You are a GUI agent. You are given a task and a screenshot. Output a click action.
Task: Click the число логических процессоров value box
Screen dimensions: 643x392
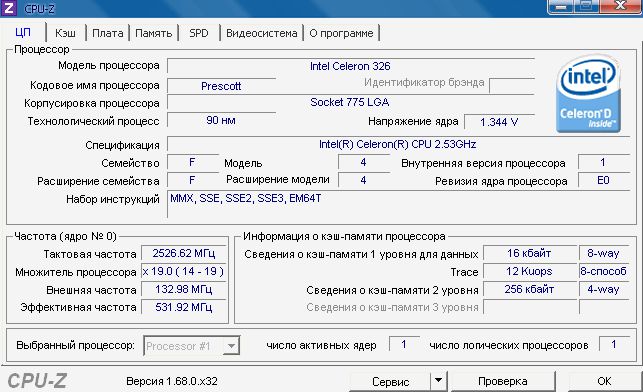[614, 344]
